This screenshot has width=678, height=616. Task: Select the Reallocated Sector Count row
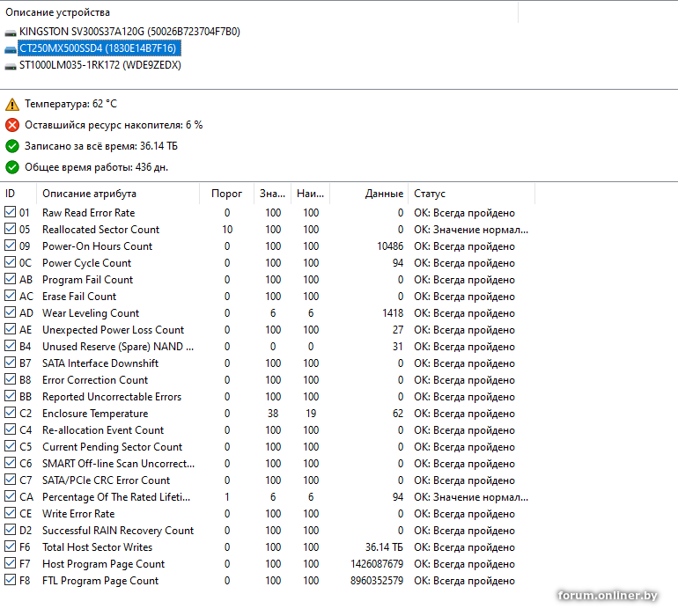tap(100, 230)
